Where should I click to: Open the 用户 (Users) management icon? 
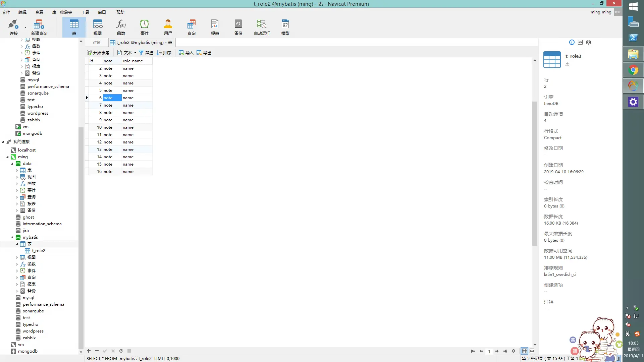168,27
